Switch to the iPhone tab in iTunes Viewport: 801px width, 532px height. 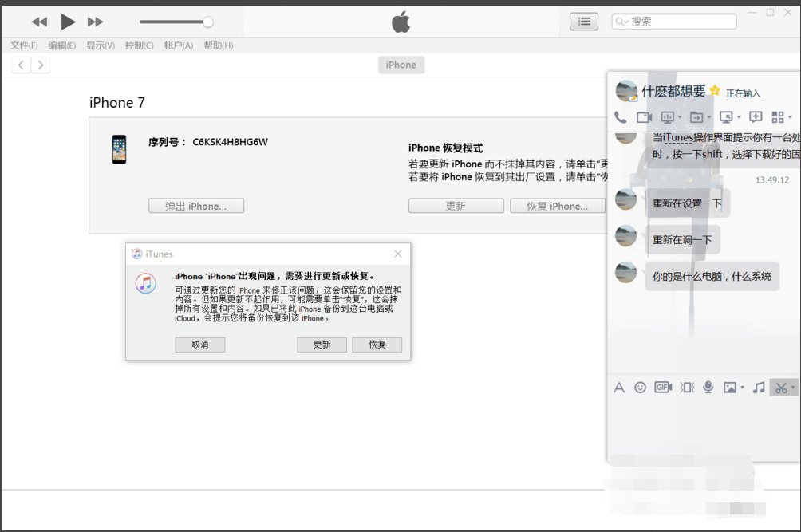tap(400, 65)
